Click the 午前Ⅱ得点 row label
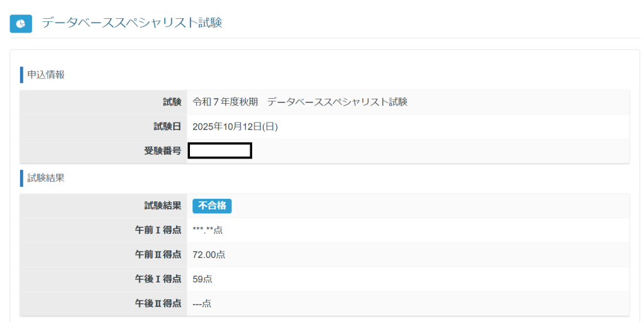644x322 pixels. click(158, 255)
